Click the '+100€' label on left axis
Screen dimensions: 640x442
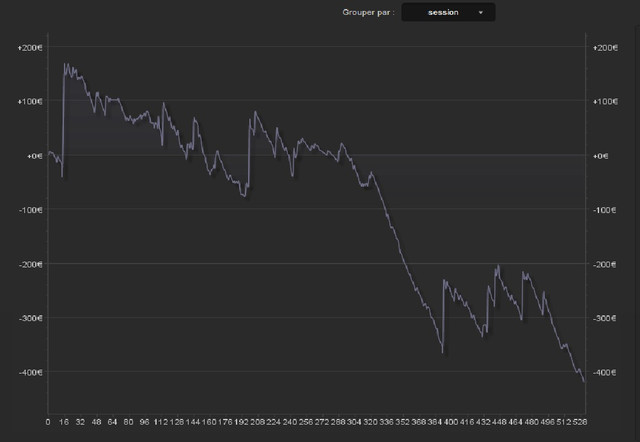point(30,101)
